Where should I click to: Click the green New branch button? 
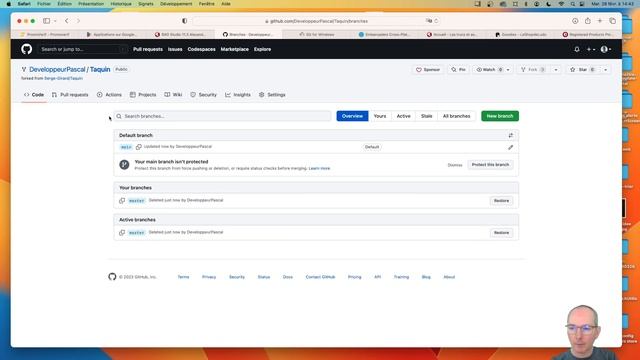tap(500, 116)
